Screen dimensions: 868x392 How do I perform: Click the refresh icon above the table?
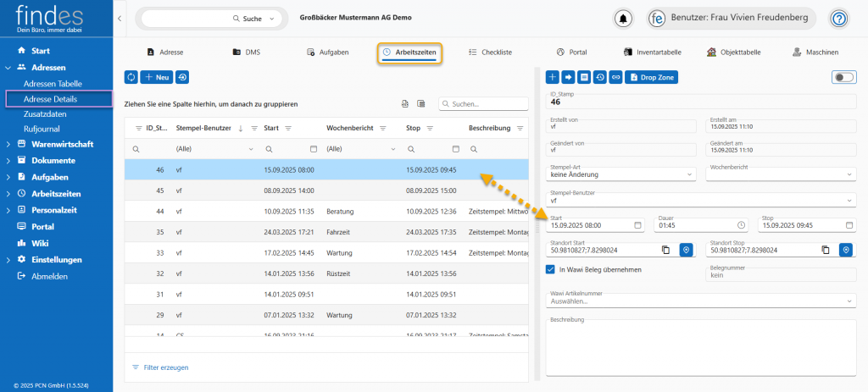pos(131,77)
